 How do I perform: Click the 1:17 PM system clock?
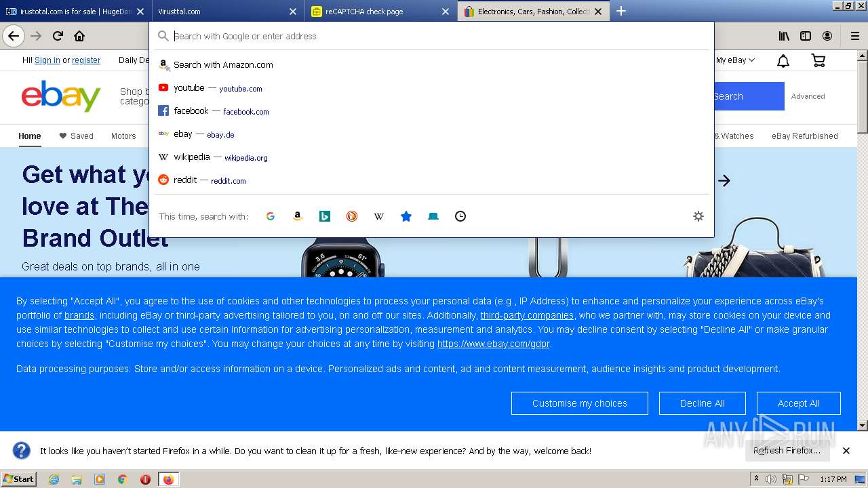(833, 479)
